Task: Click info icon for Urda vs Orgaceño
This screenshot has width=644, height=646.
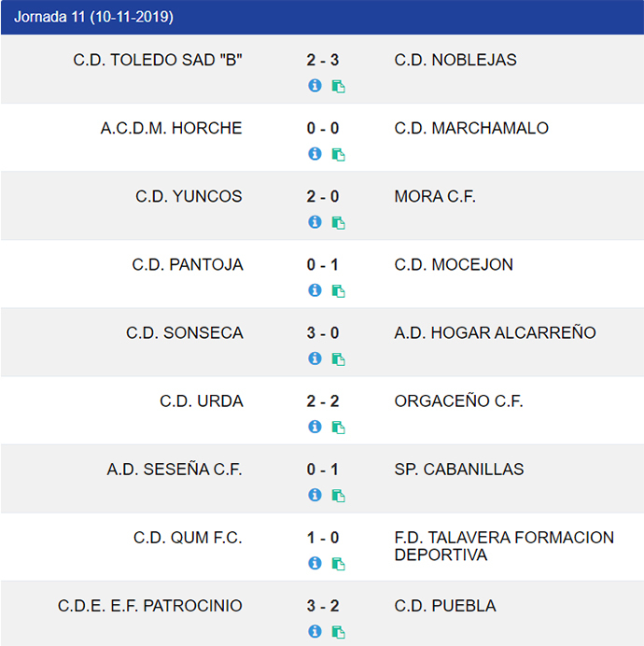Action: (315, 427)
